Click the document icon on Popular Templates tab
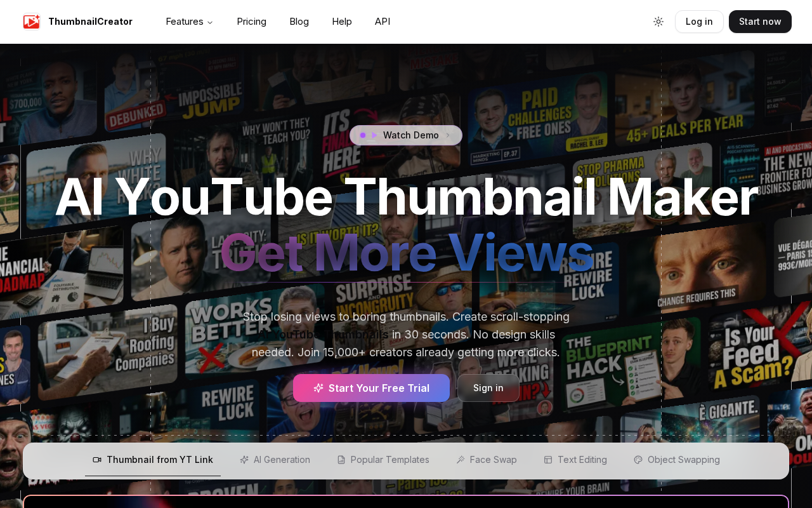The image size is (812, 508). pos(341,460)
